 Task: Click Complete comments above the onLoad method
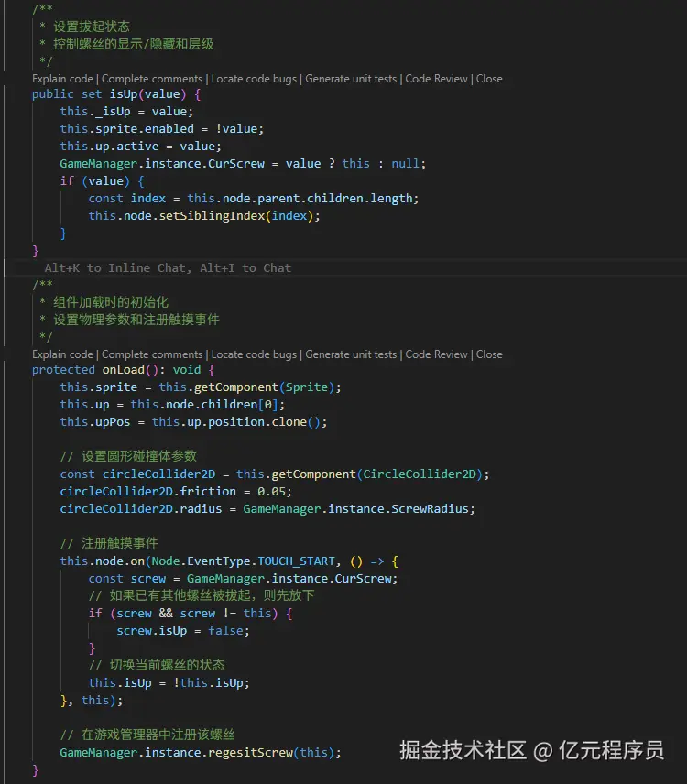pyautogui.click(x=152, y=354)
